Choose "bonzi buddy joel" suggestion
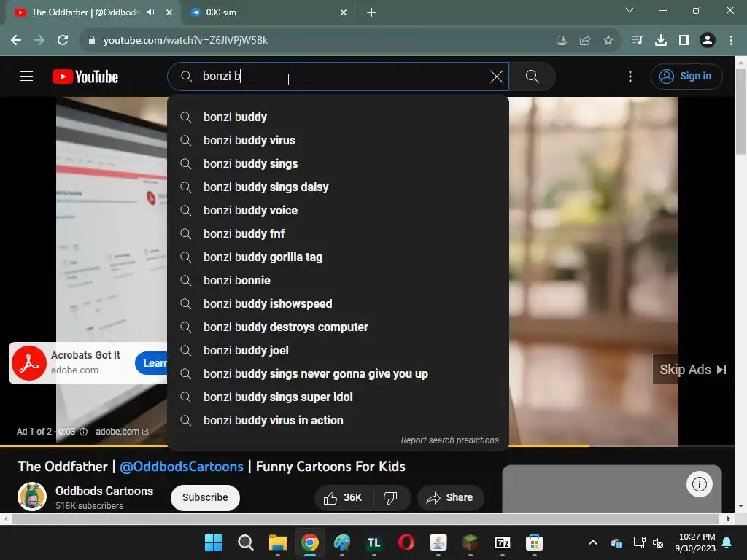The height and width of the screenshot is (560, 747). 338,351
